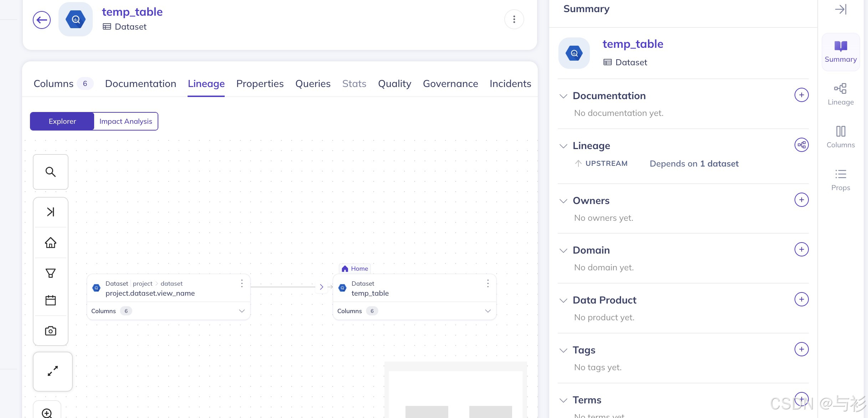Select the Explorer view toggle
Screen dimensions: 868x418
tap(62, 121)
